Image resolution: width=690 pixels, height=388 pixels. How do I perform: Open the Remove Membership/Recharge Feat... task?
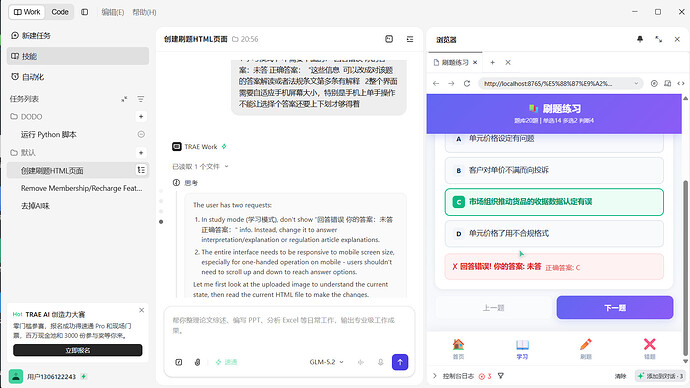tap(81, 188)
